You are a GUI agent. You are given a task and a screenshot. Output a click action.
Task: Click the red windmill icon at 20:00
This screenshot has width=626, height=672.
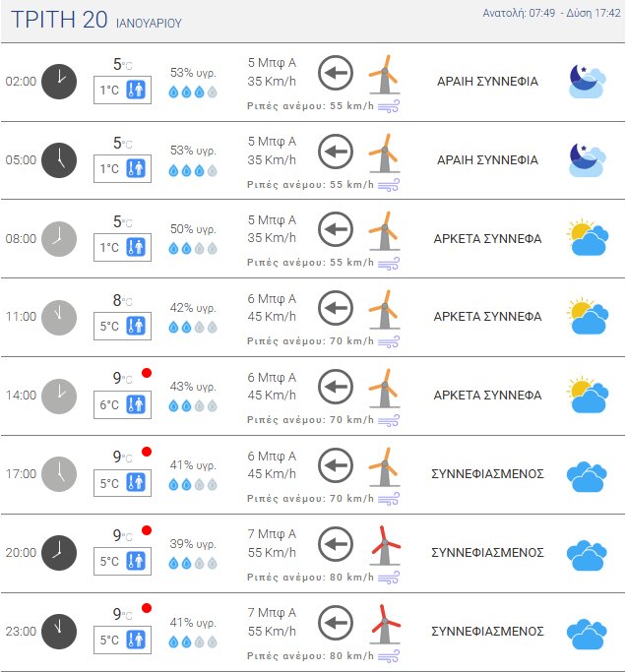click(x=382, y=544)
